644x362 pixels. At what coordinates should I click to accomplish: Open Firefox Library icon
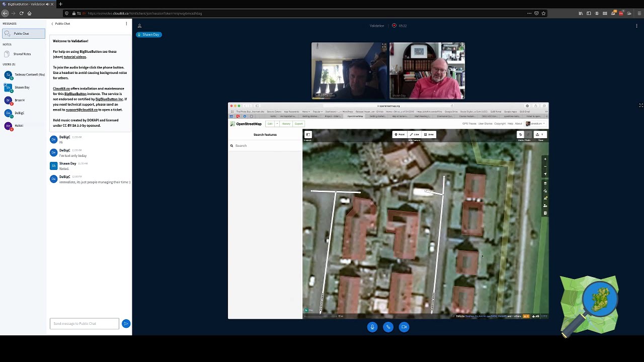(581, 13)
